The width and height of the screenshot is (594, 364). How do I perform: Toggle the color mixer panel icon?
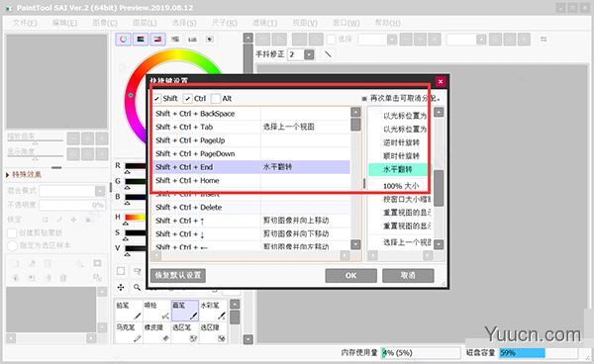[175, 39]
